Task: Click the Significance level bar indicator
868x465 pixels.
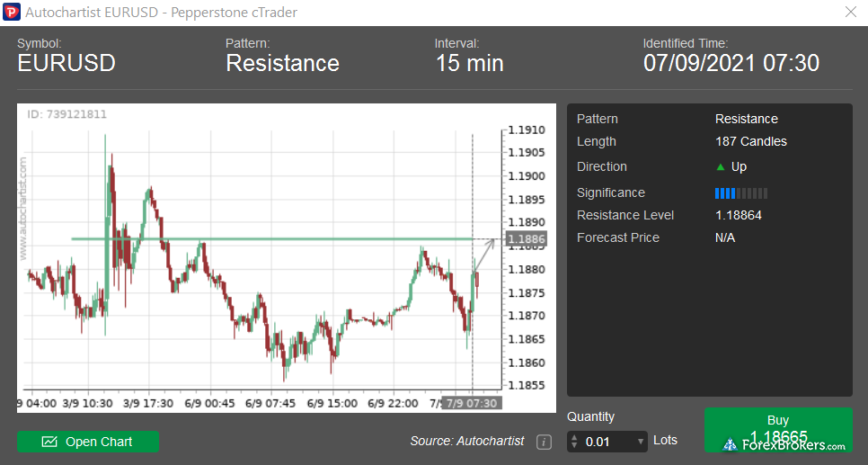Action: coord(740,193)
